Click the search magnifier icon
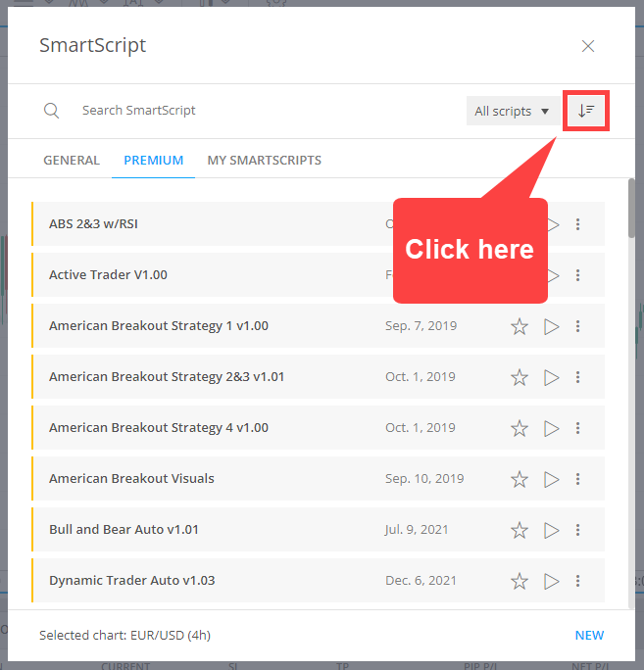 point(52,111)
